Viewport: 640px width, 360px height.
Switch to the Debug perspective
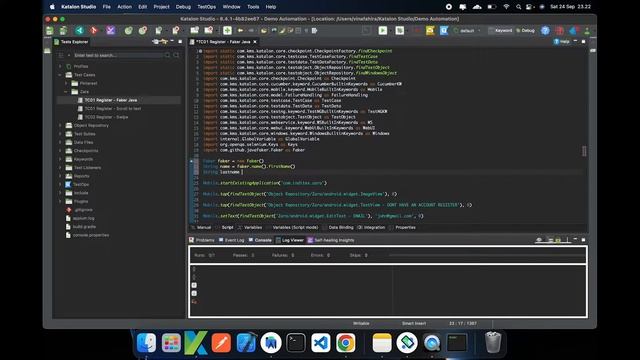coord(525,31)
